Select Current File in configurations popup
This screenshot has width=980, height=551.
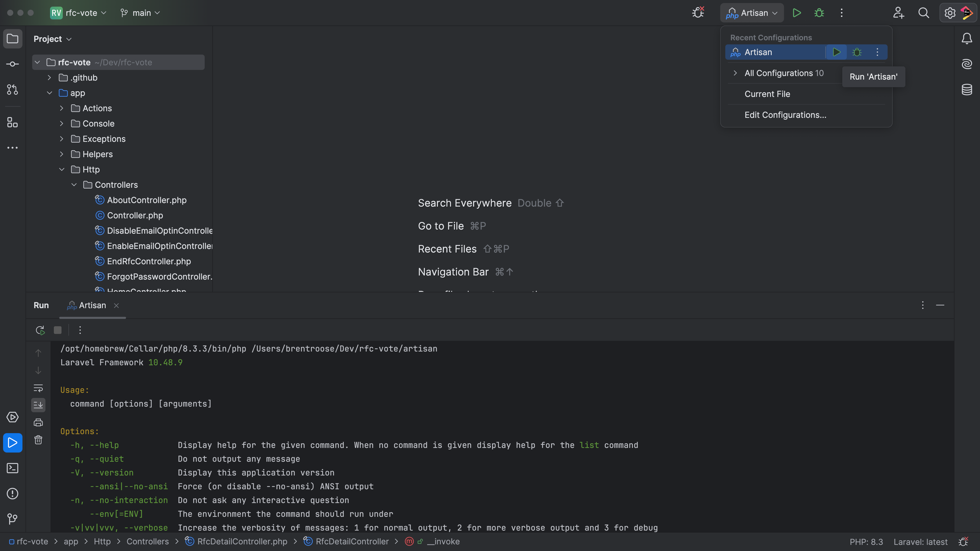[767, 94]
